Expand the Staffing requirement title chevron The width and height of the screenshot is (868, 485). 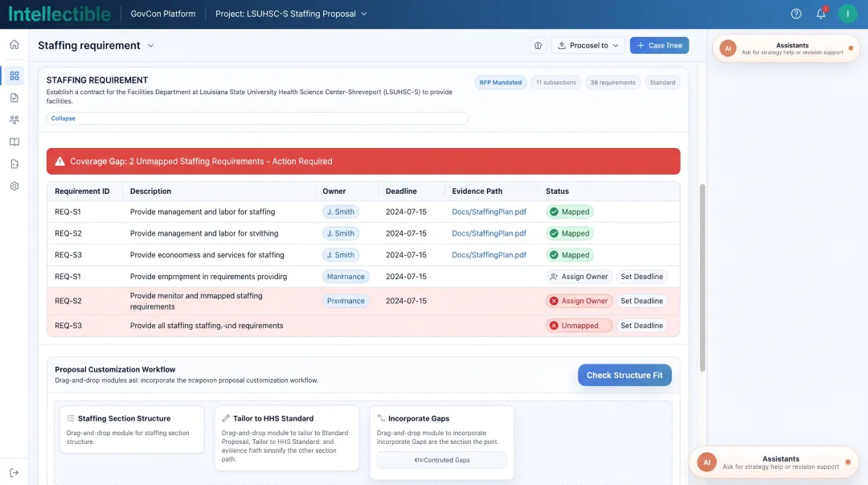click(150, 46)
